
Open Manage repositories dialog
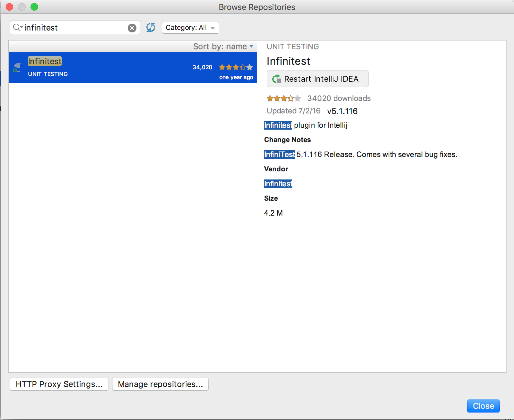coord(160,384)
